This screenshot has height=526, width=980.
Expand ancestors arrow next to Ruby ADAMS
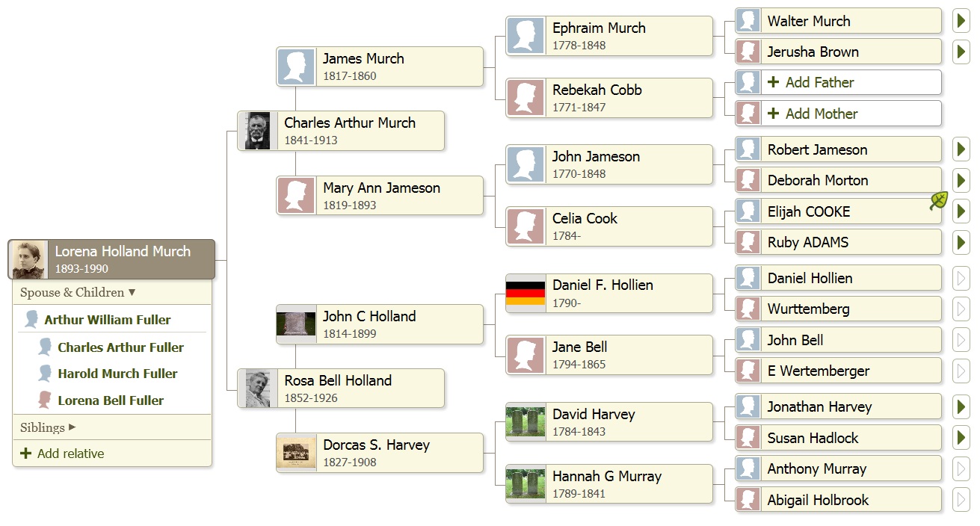961,242
